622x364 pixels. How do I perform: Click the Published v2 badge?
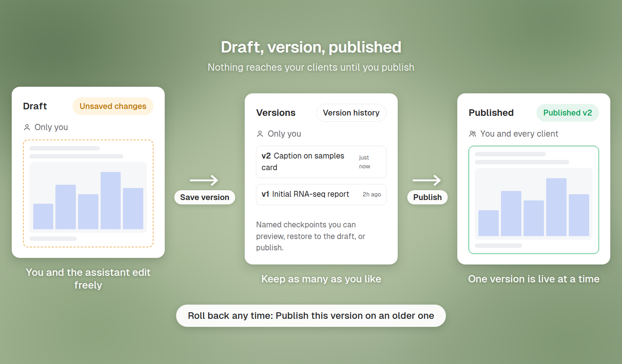click(x=567, y=113)
